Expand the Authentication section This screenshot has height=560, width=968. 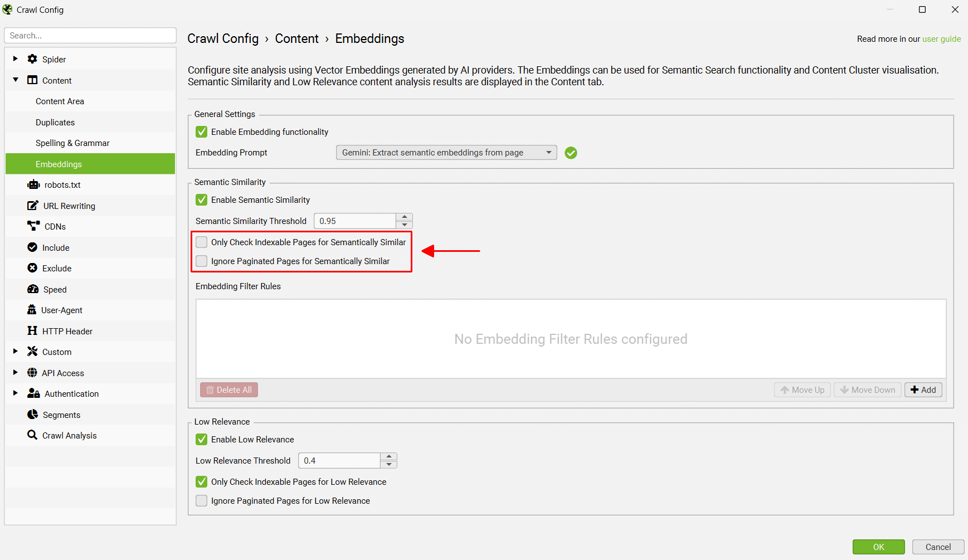click(15, 393)
